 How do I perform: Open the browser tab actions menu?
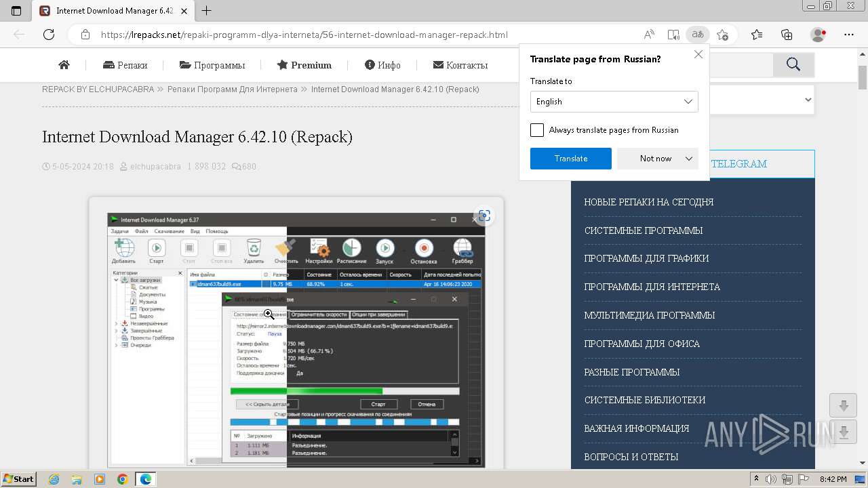click(16, 11)
